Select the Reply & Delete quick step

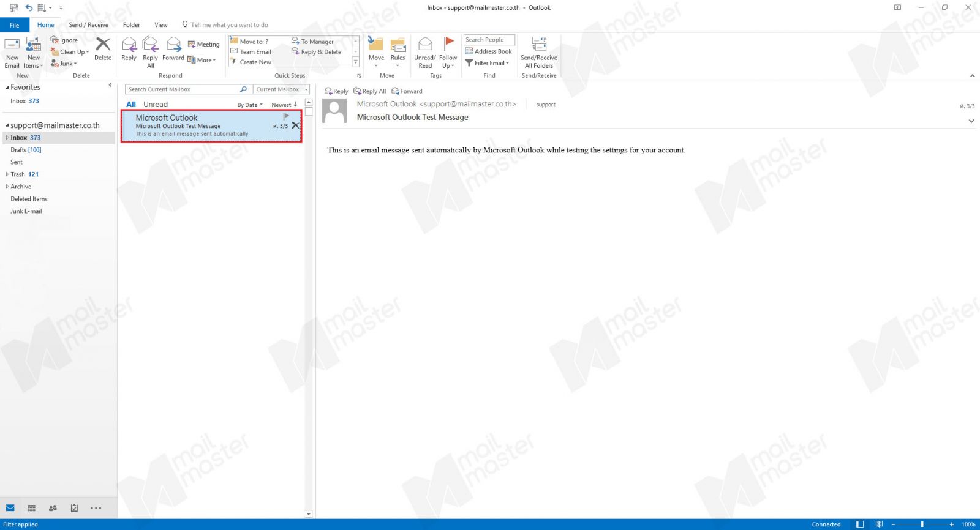point(317,52)
